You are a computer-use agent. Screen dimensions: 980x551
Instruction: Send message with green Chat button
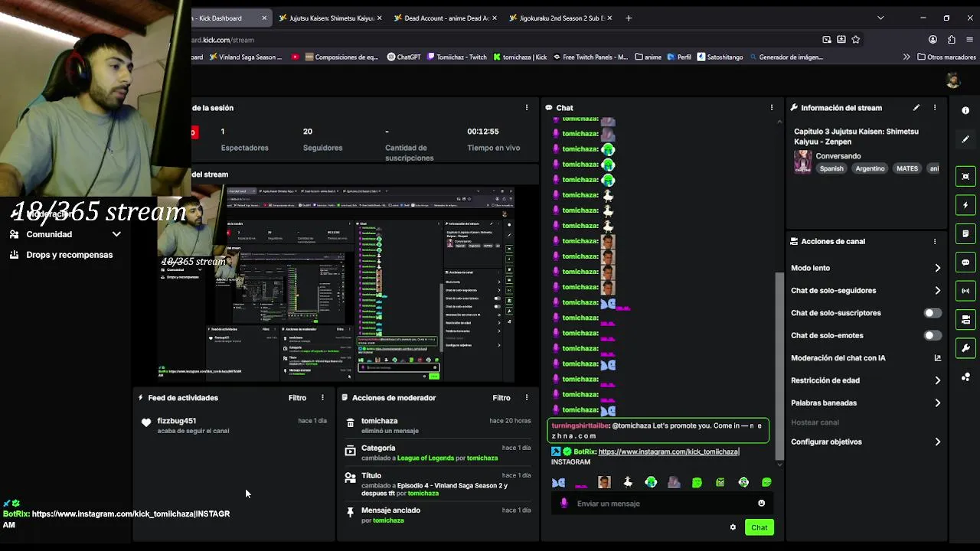759,527
